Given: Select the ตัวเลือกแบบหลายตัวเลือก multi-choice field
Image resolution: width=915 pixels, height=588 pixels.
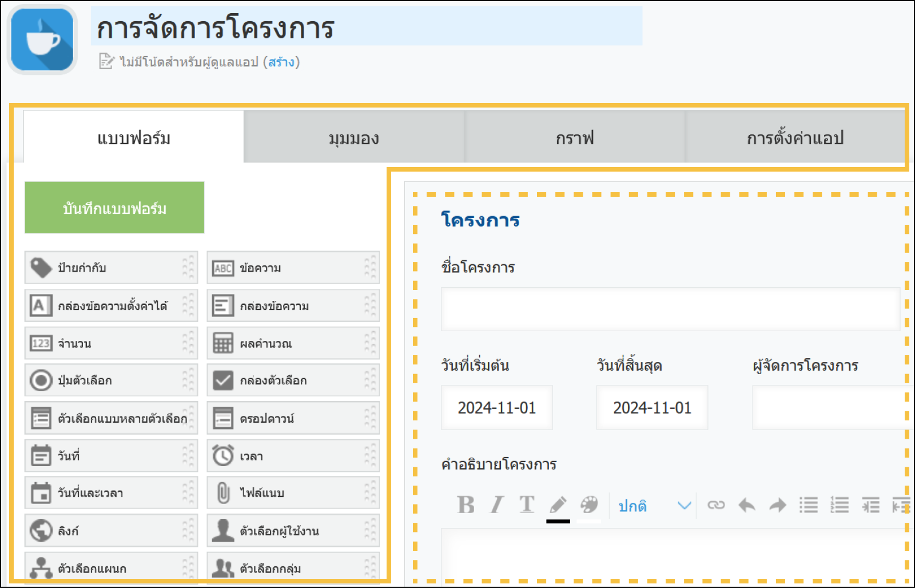Looking at the screenshot, I should [x=110, y=418].
